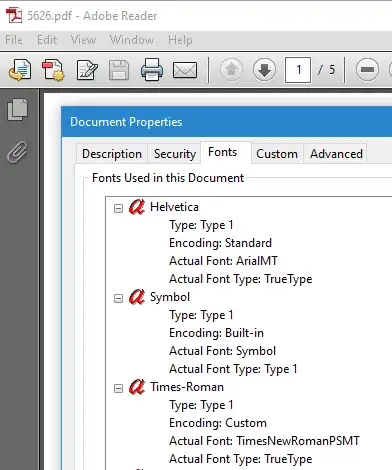Open the Edit menu
Viewport: 392px width, 470px height.
[47, 40]
